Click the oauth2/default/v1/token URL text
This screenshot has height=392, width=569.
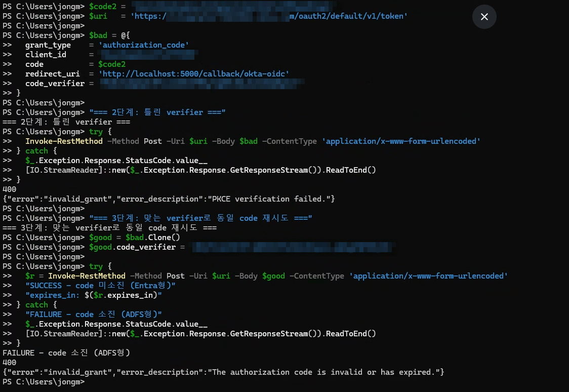pyautogui.click(x=348, y=16)
